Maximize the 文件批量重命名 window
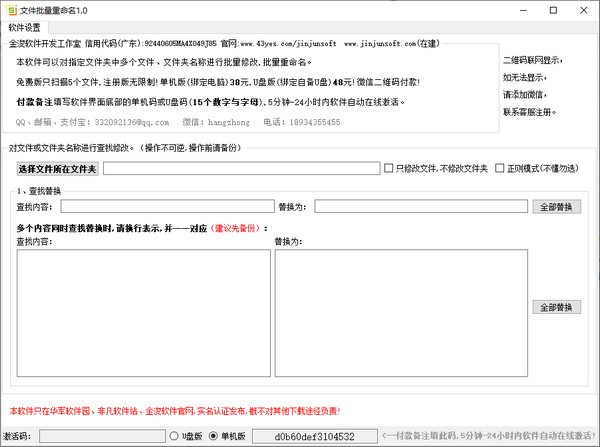600x447 pixels. (553, 10)
